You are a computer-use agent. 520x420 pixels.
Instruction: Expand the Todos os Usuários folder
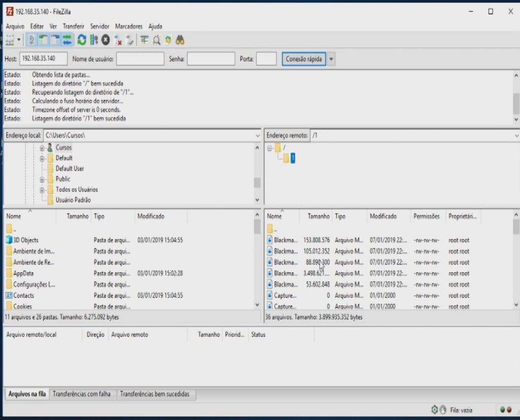(42, 190)
